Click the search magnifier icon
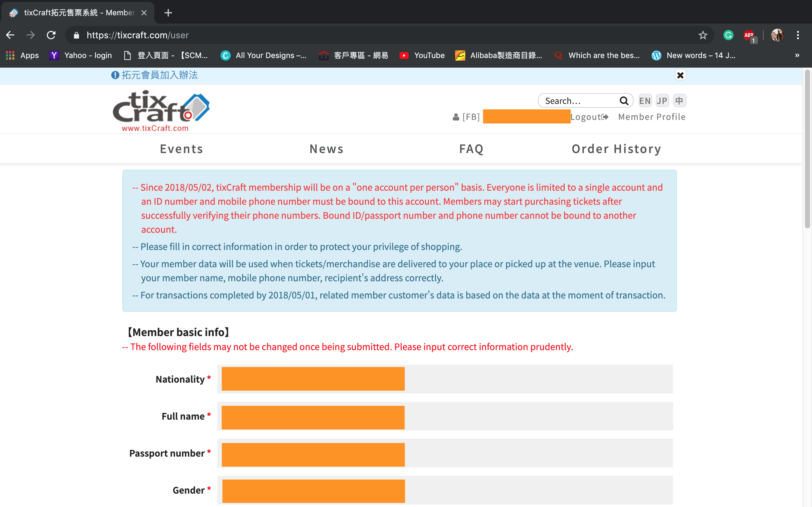The height and width of the screenshot is (507, 812). 623,100
